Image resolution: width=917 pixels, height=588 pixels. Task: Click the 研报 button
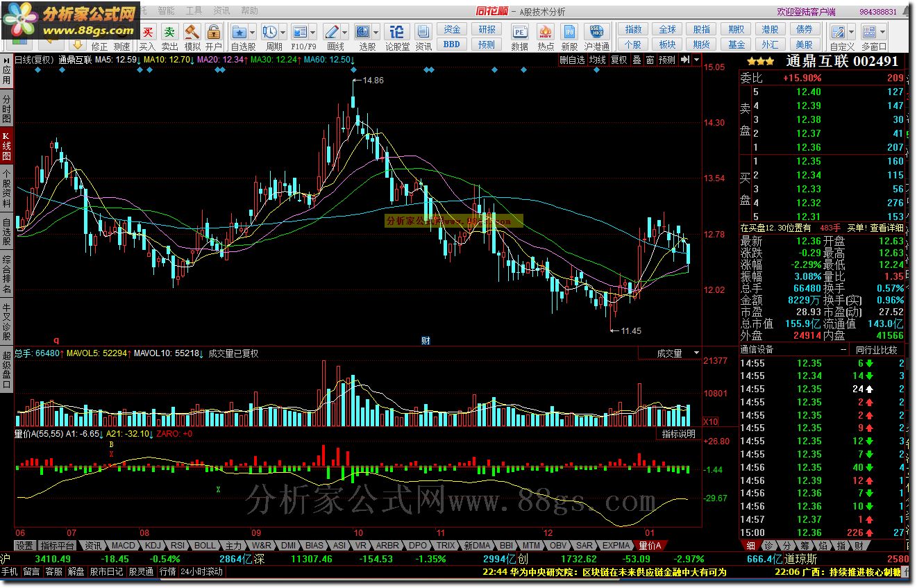click(487, 29)
